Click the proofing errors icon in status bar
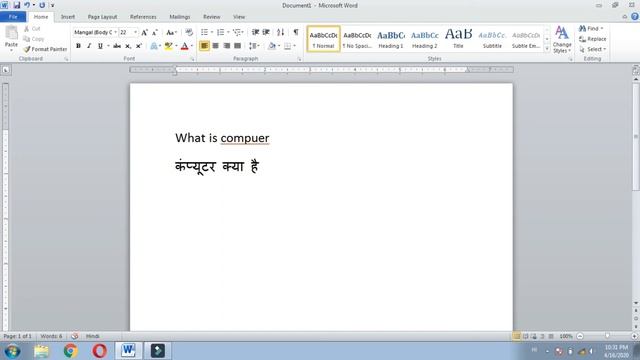The image size is (640, 360). click(75, 336)
